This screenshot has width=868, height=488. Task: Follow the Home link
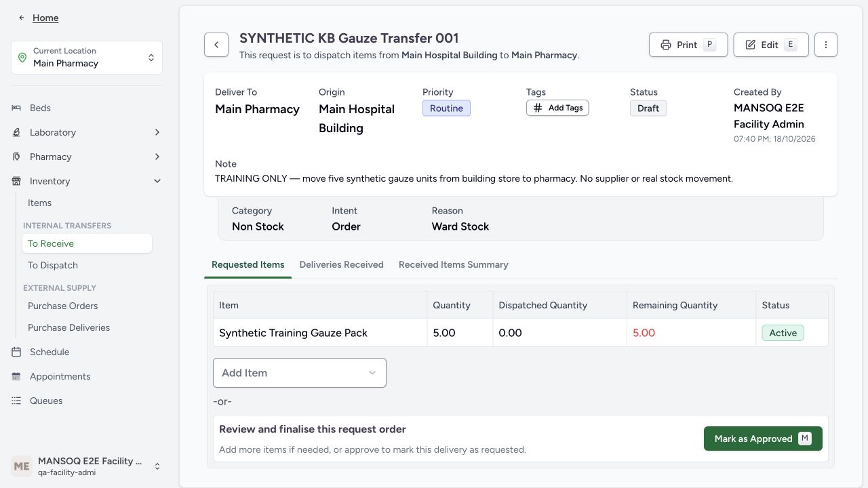pyautogui.click(x=45, y=18)
